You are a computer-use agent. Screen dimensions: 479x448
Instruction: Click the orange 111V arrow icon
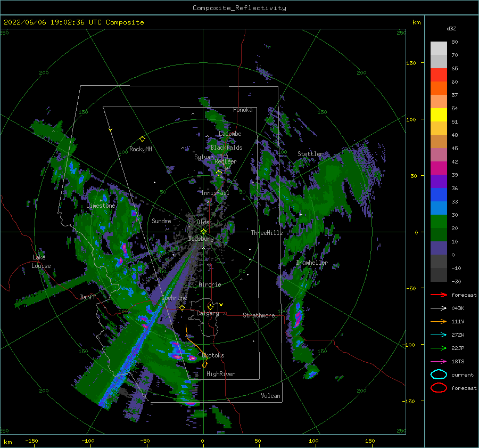pos(439,321)
